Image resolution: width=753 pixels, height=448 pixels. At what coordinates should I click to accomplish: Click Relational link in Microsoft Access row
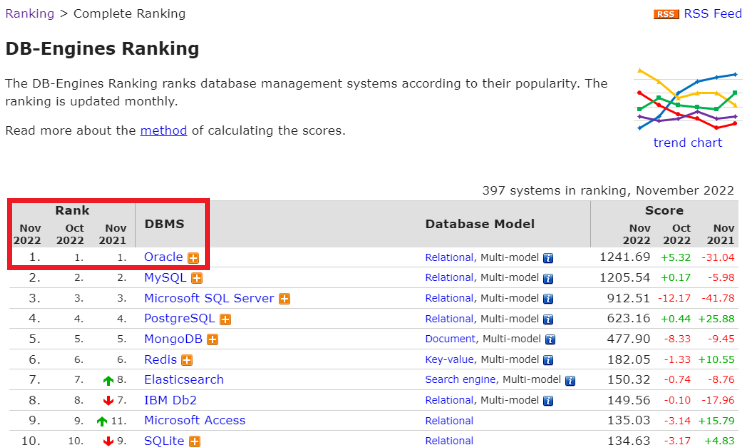449,421
